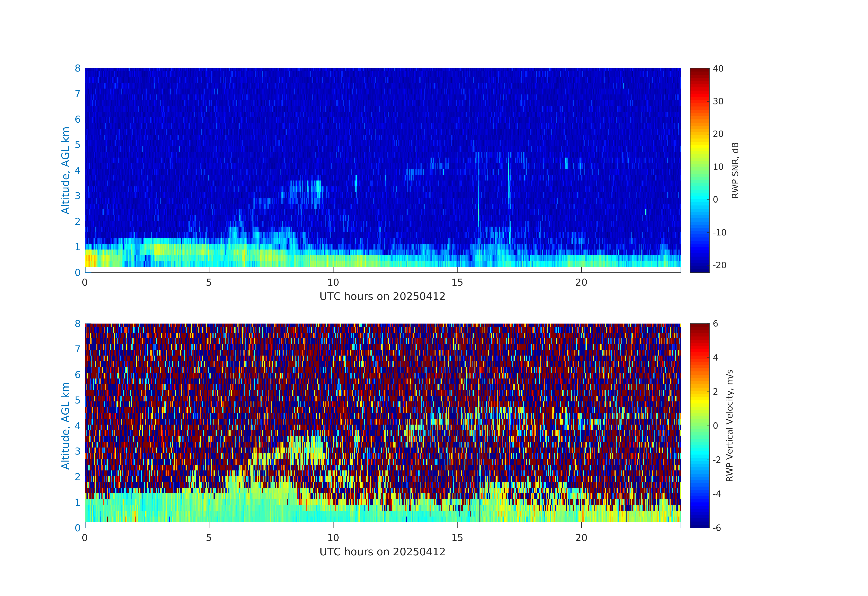Click the 30 label on SNR colorbar
868x596 pixels.
coord(718,101)
